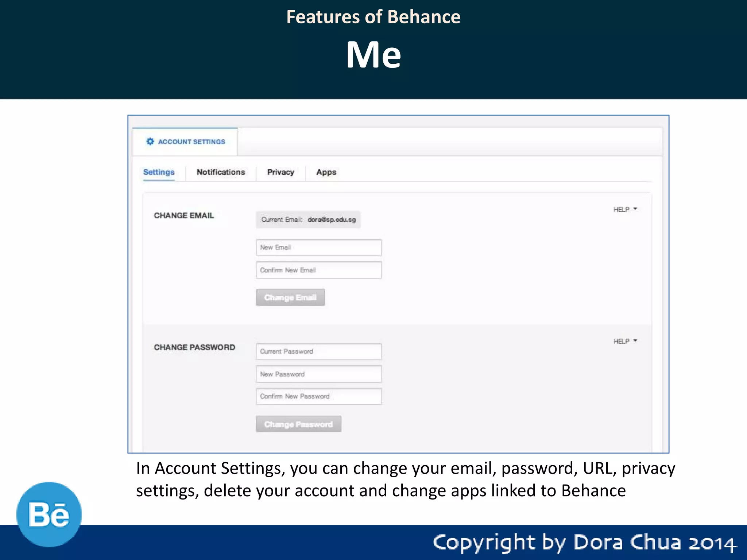747x560 pixels.
Task: Open the Account Settings tab
Action: tap(191, 142)
